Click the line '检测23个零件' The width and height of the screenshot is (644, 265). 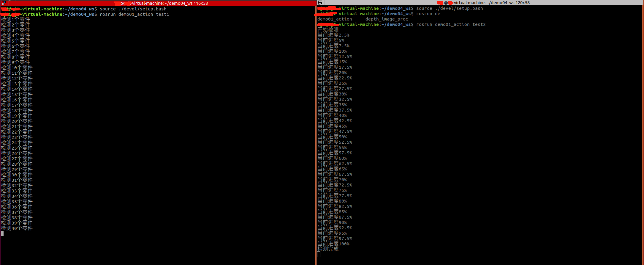coord(17,137)
